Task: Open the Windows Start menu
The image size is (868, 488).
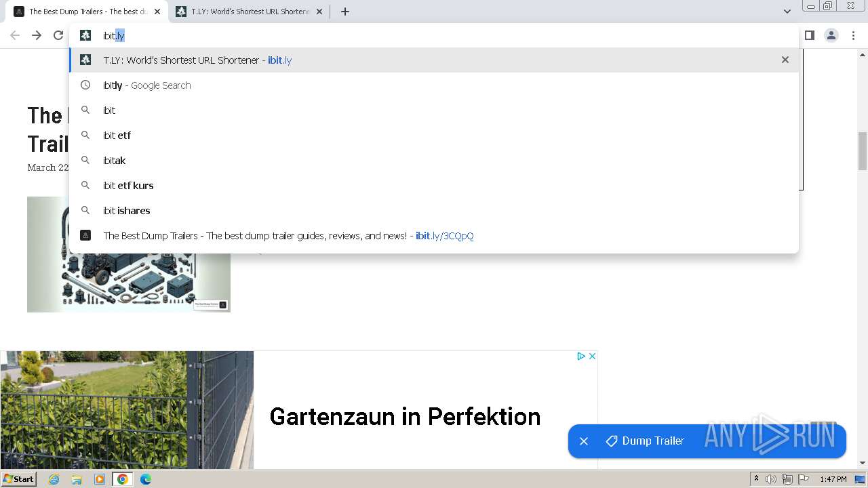Action: [18, 479]
